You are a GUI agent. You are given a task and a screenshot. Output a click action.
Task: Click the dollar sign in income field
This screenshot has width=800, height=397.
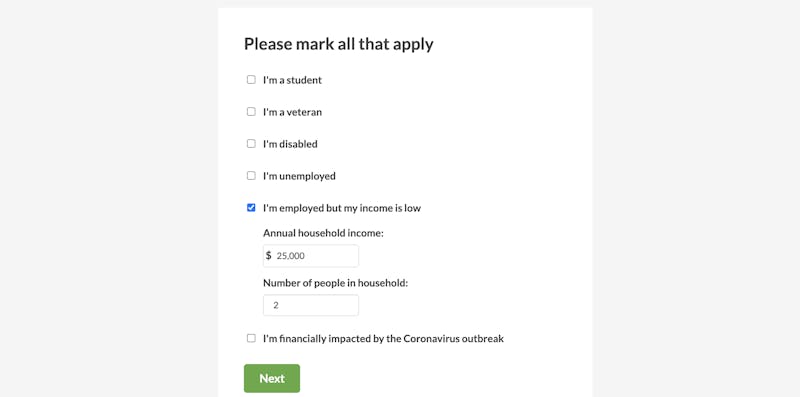point(268,255)
